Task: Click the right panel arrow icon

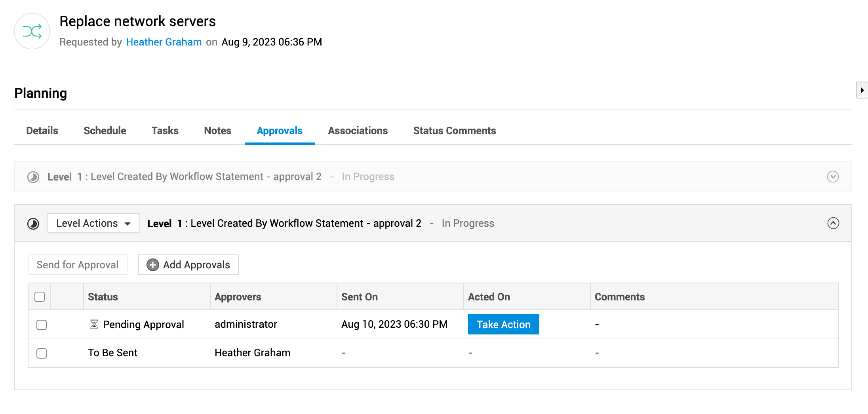Action: pyautogui.click(x=862, y=90)
